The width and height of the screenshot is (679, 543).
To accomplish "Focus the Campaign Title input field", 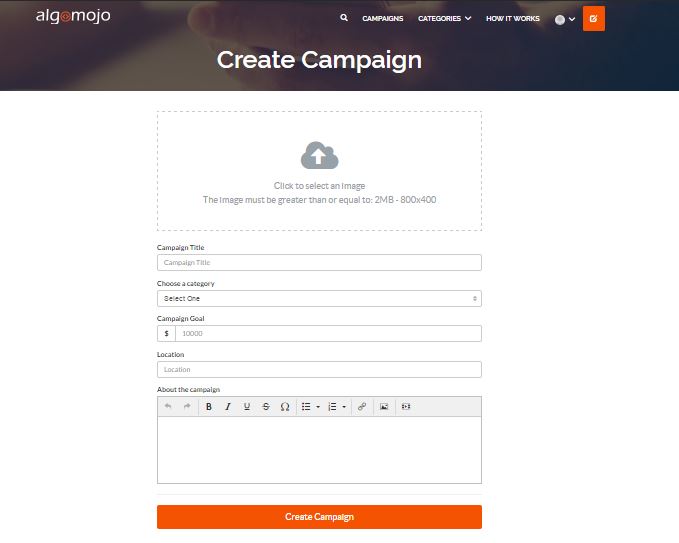I will 319,263.
